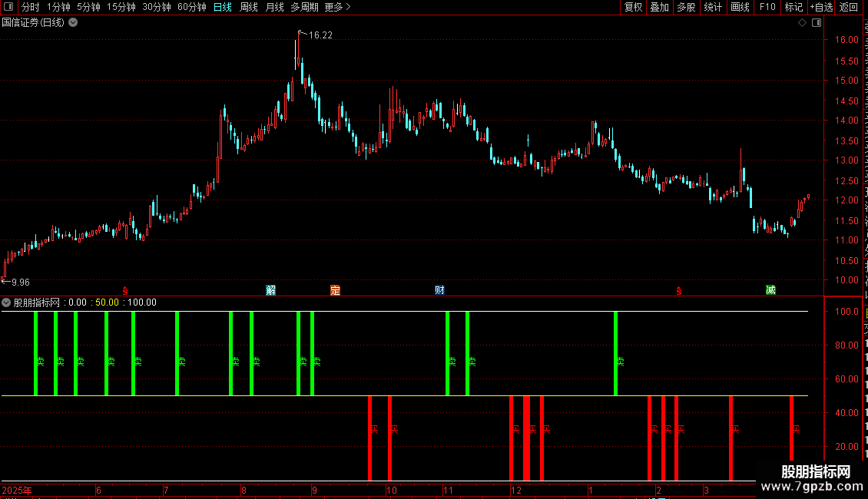Switch to the 日线 period tab
868x499 pixels.
223,7
